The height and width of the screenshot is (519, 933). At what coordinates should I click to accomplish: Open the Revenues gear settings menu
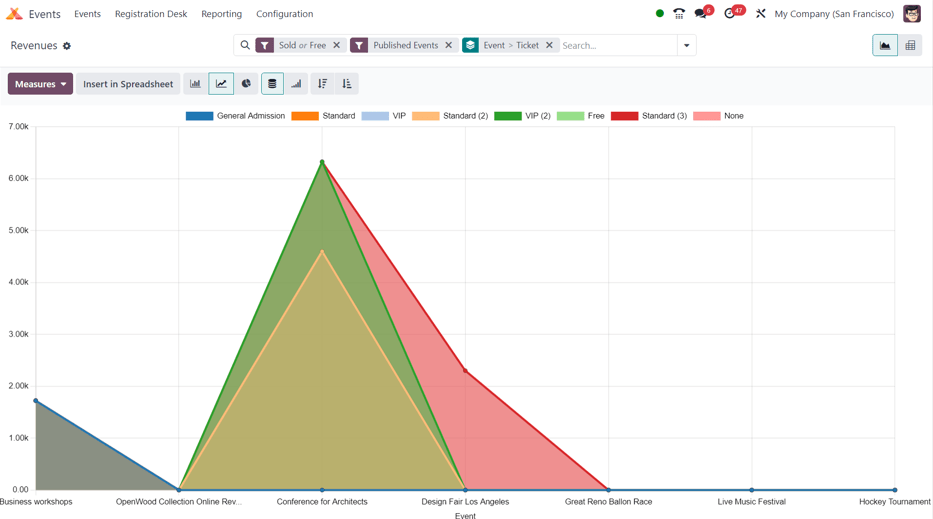[x=67, y=46]
